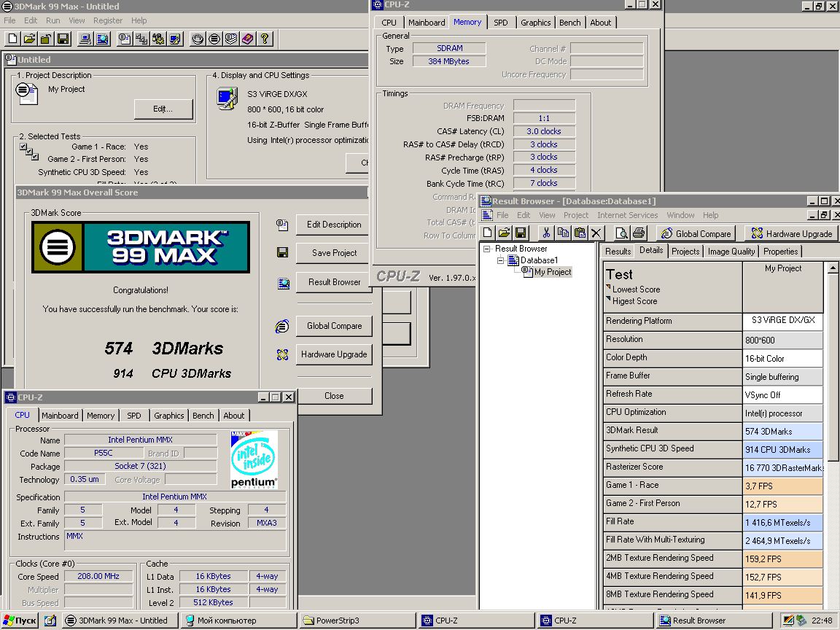
Task: Click the Open folder icon in Result Browser toolbar
Action: (504, 233)
